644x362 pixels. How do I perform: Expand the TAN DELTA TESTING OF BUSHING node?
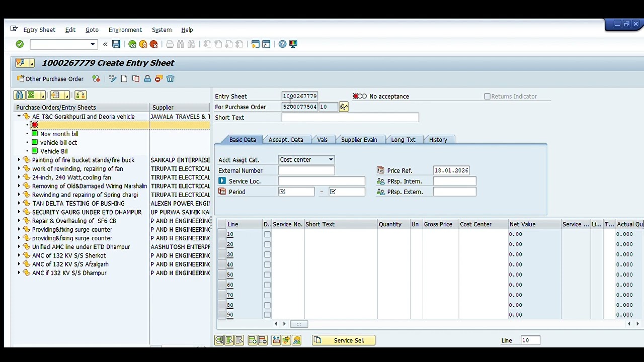(19, 203)
